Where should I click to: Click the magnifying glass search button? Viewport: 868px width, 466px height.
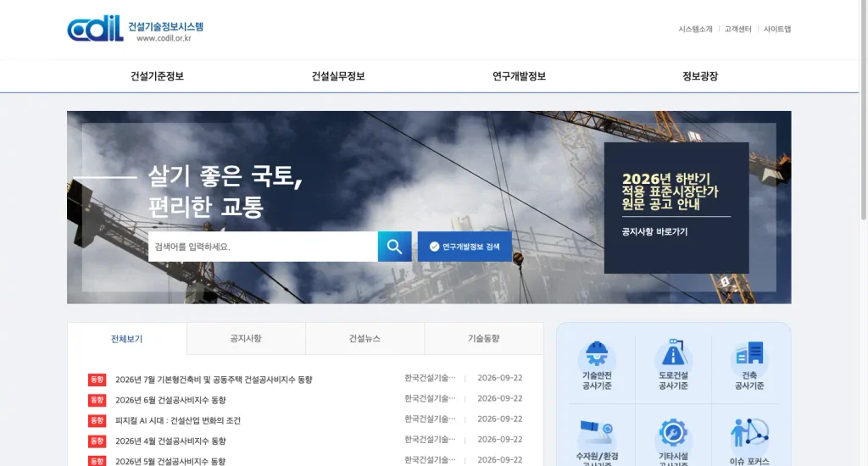395,247
